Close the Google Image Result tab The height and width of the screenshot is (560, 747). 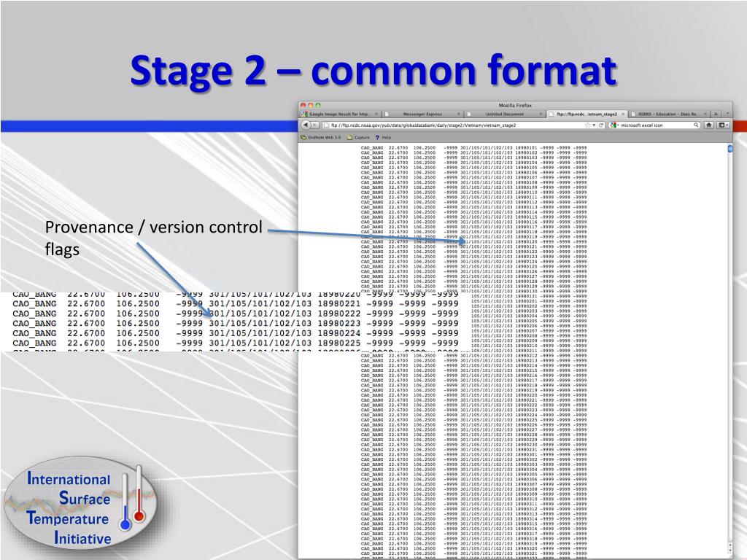click(376, 114)
